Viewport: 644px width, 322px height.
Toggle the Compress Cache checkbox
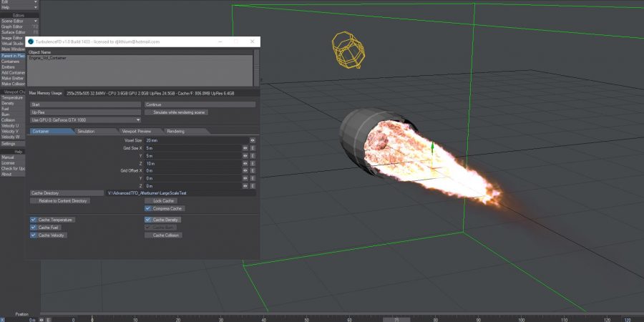(148, 208)
